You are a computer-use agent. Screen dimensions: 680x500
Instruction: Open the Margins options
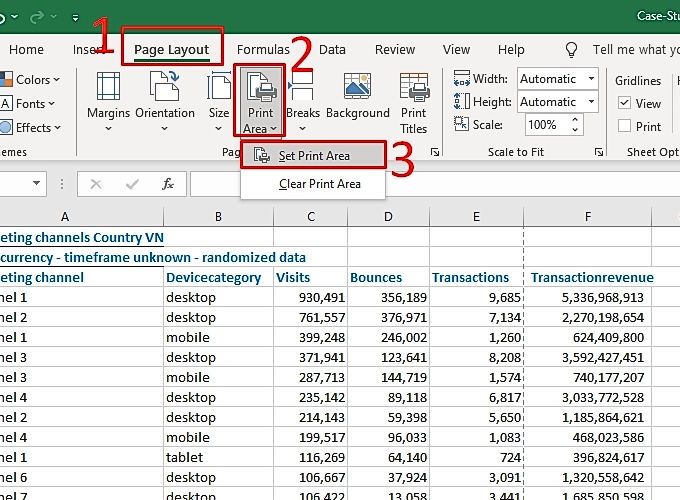coord(108,102)
